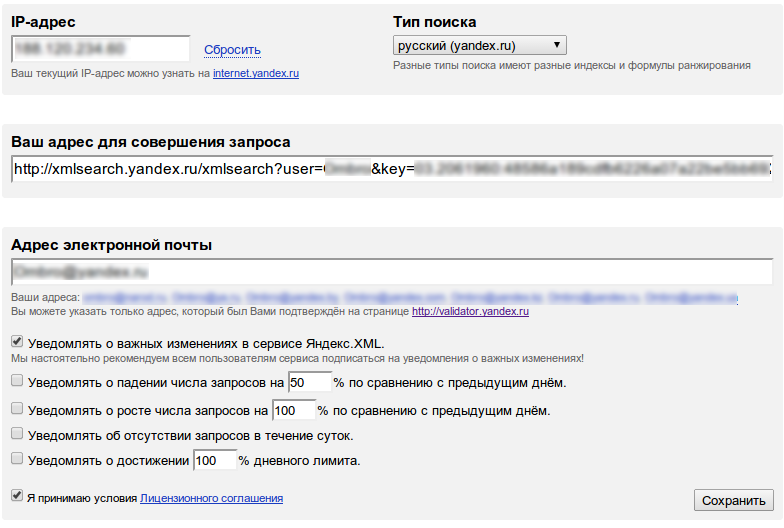Image resolution: width=784 pixels, height=528 pixels.
Task: Enable notification about growth in requests
Action: click(x=17, y=409)
